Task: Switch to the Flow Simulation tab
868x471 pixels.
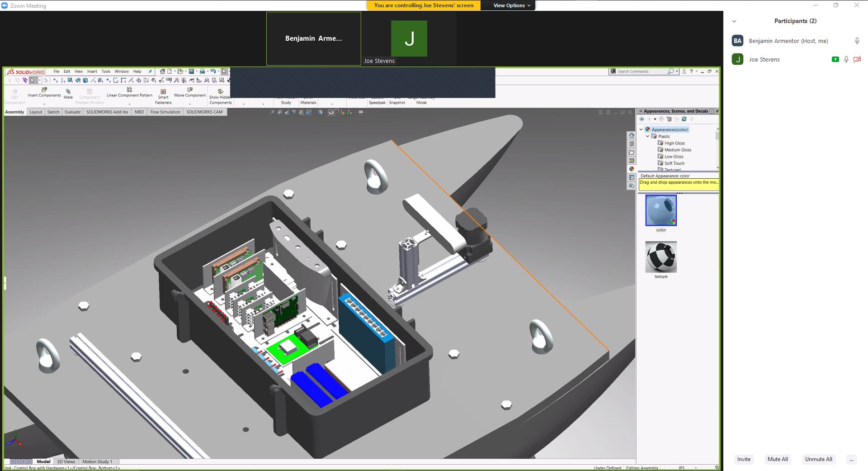Action: pyautogui.click(x=165, y=112)
